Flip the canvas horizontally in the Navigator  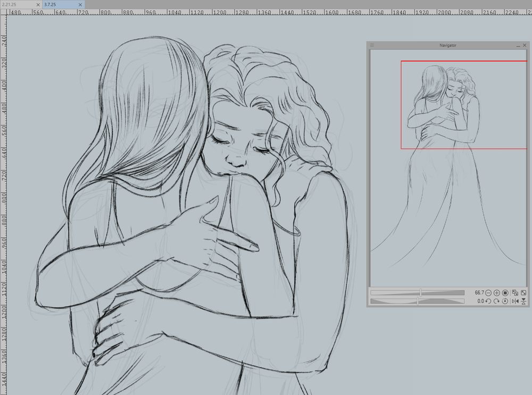515,301
